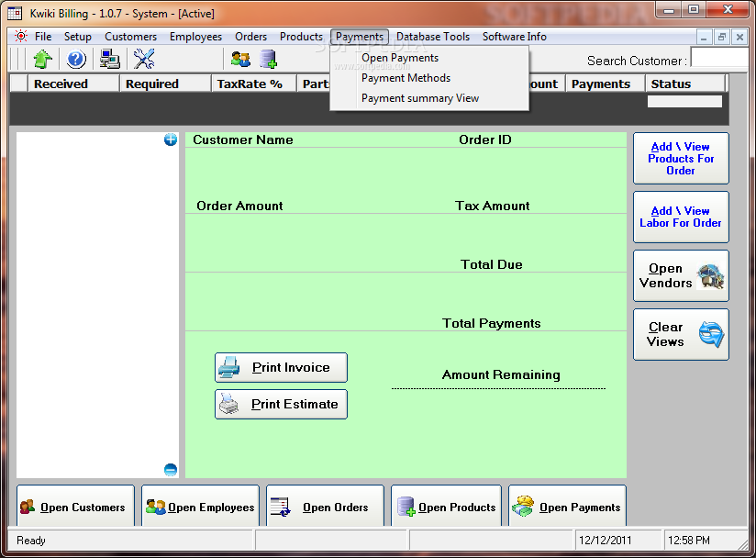This screenshot has height=558, width=756.
Task: Click the Customer Name label
Action: click(243, 139)
